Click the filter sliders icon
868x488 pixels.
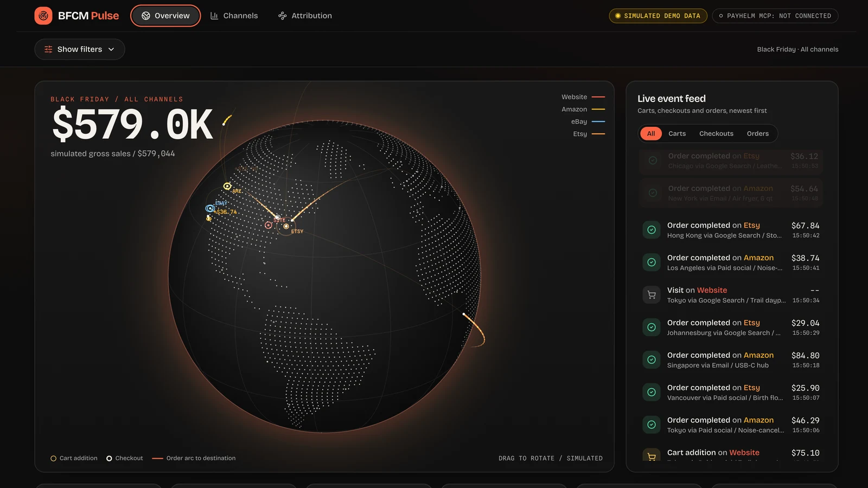[48, 49]
